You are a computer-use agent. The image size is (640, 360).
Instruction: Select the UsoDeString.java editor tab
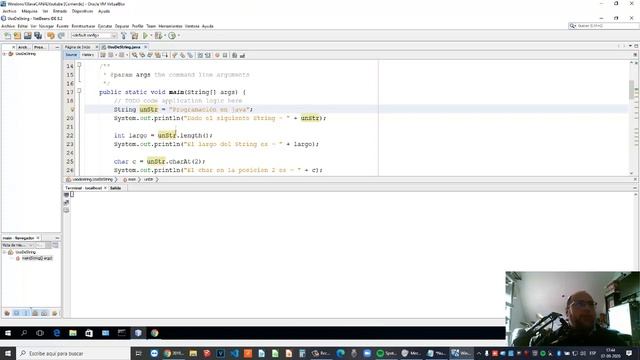point(124,47)
